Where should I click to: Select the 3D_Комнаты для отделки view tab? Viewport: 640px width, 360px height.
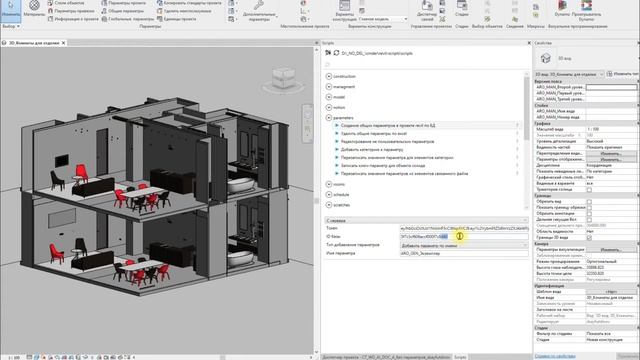[33, 43]
